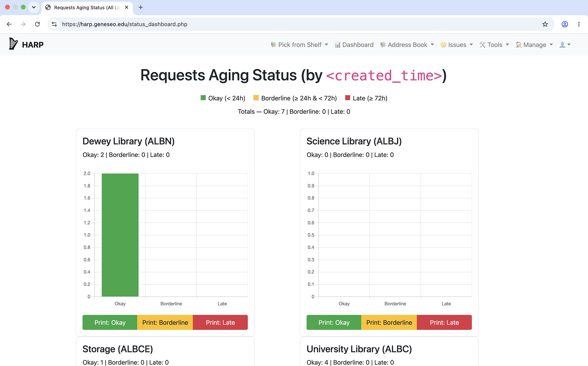Viewport: 588px width, 366px height.
Task: Click the HARP harp logo icon
Action: click(x=13, y=44)
